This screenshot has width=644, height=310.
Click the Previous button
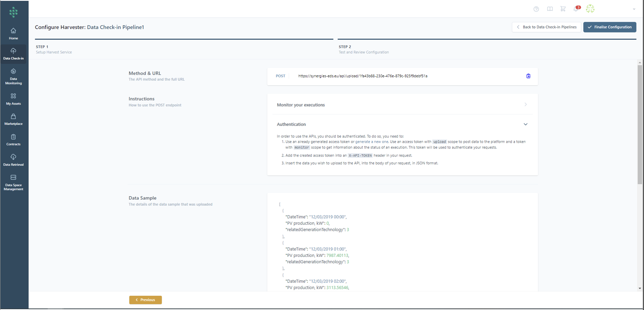click(145, 300)
